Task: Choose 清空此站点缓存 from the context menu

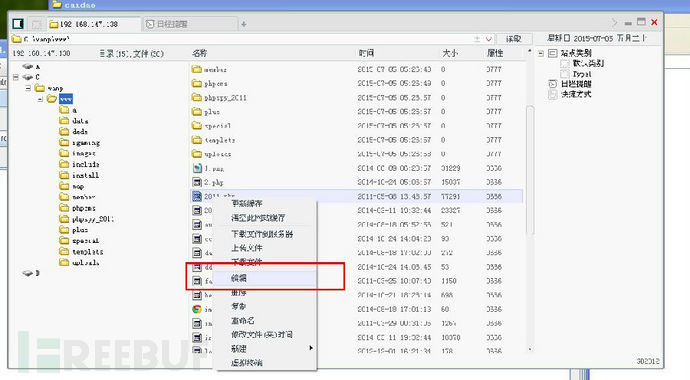Action: pos(258,218)
